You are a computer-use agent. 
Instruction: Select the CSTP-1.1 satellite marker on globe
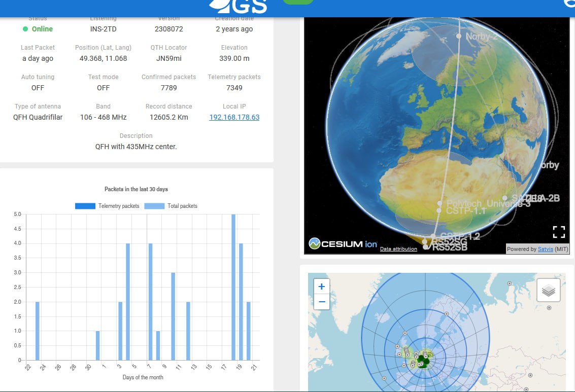pyautogui.click(x=439, y=210)
